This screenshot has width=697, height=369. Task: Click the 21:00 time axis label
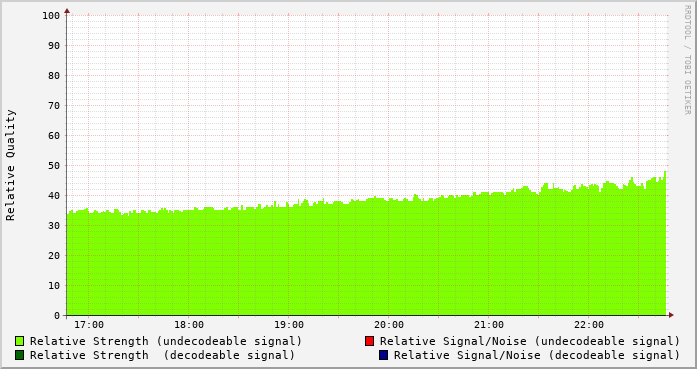(489, 325)
